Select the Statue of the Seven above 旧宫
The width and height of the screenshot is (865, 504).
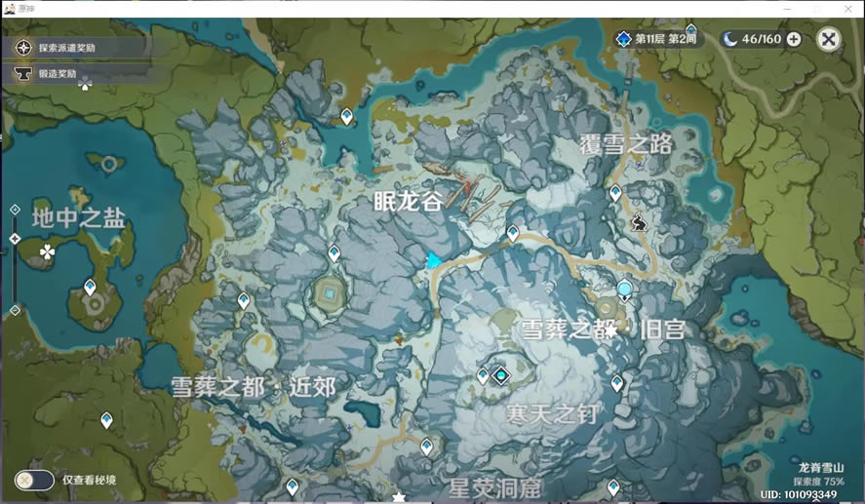pyautogui.click(x=624, y=289)
